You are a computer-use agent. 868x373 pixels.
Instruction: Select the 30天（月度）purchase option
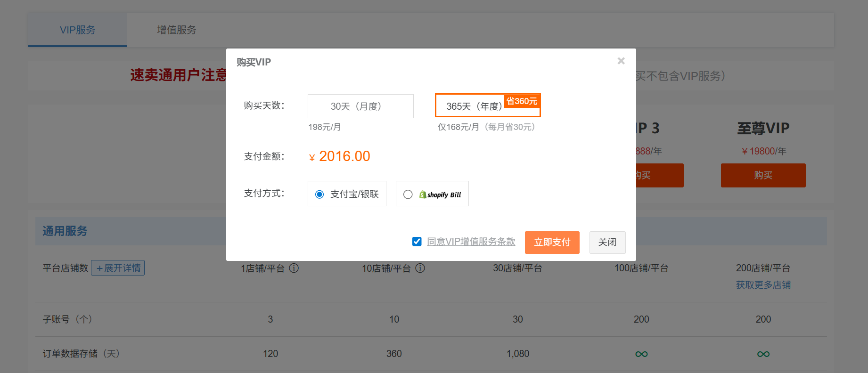pyautogui.click(x=360, y=106)
